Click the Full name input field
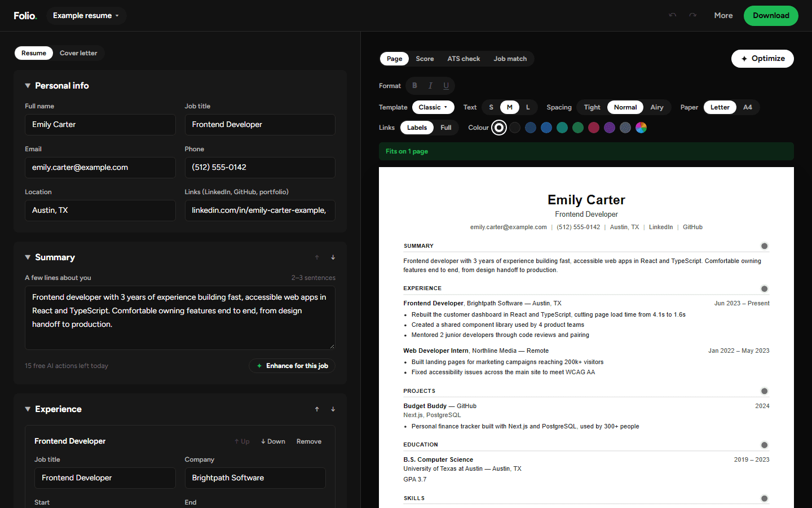The image size is (812, 508). click(100, 125)
